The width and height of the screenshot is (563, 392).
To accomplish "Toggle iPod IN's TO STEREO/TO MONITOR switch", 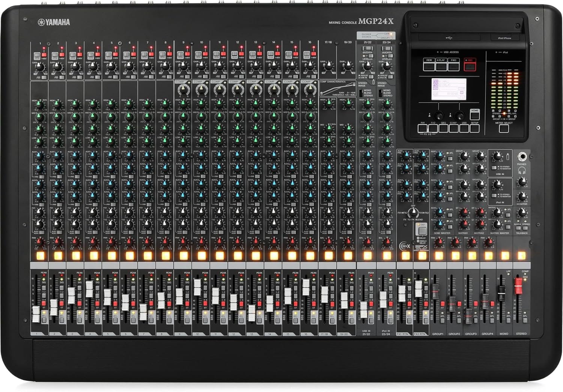I will point(493,196).
